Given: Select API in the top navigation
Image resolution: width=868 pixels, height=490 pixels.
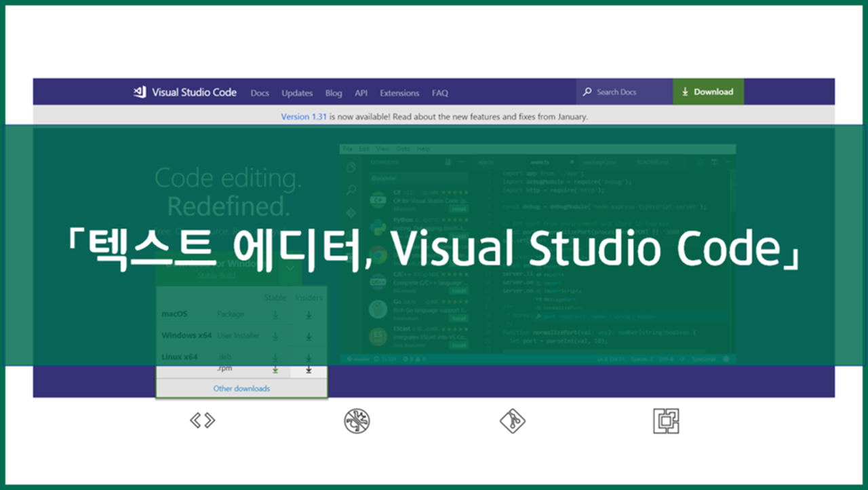Looking at the screenshot, I should point(361,93).
